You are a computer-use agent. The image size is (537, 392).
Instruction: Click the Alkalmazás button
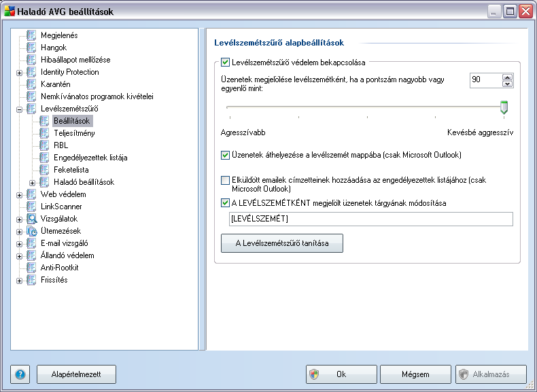pos(491,374)
